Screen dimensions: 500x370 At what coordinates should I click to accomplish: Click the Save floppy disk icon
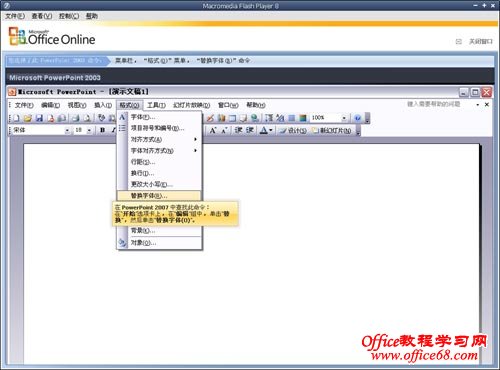[39, 118]
